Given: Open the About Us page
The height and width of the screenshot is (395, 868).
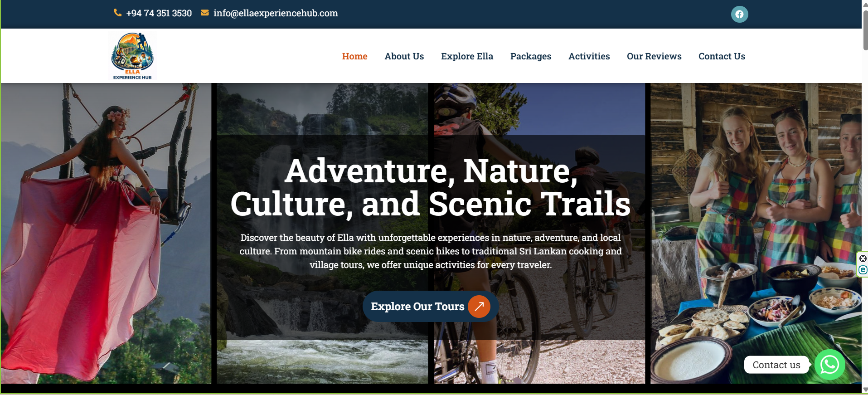Looking at the screenshot, I should [x=404, y=56].
